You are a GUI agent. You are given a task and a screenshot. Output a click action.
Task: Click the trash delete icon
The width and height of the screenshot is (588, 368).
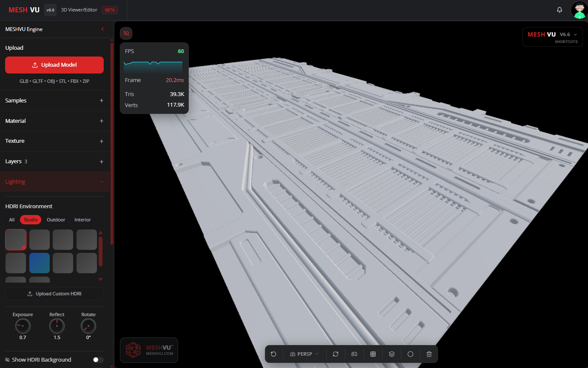(429, 354)
